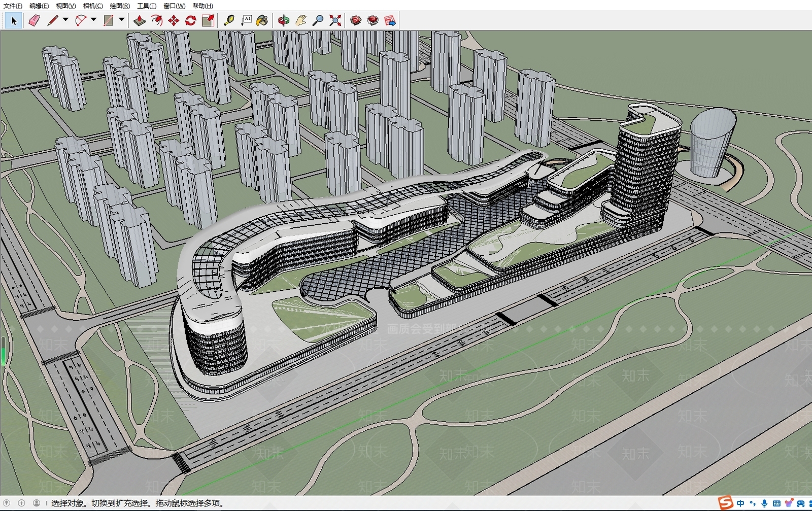The width and height of the screenshot is (812, 511).
Task: Click the geo-location status bar icon
Action: pos(7,503)
